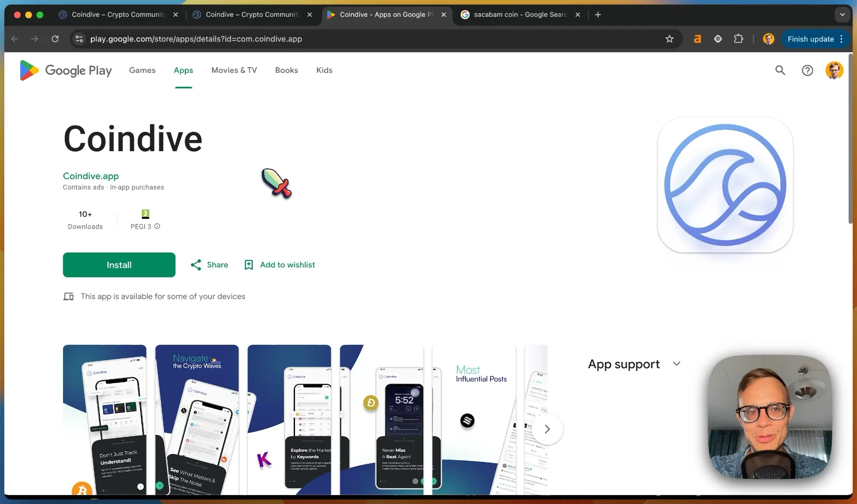Show next screenshots with the arrow button
857x504 pixels.
coord(547,429)
